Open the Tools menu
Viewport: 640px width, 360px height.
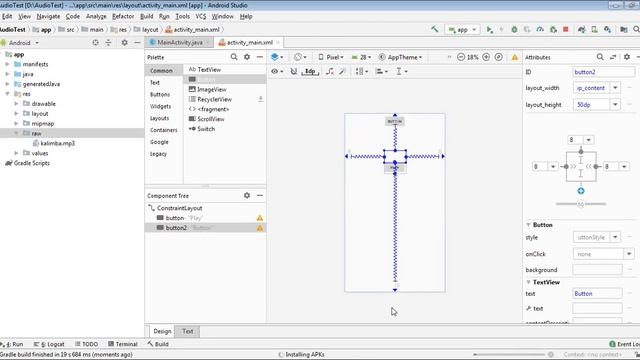[182, 16]
